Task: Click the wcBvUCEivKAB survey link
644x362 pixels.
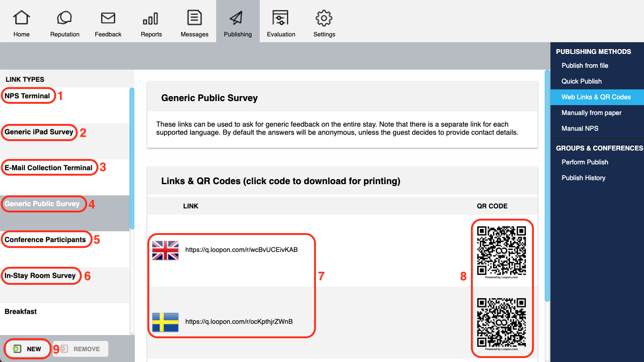Action: pyautogui.click(x=241, y=250)
